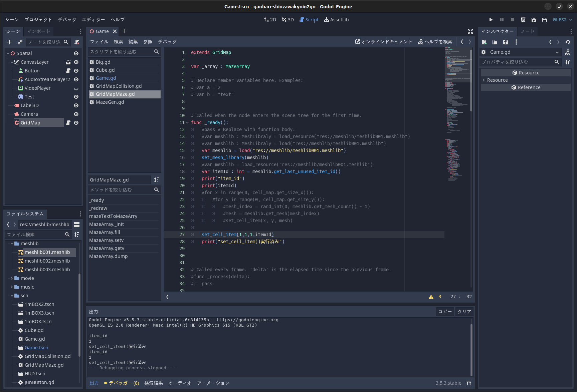Save the current resource in the Inspector
Image resolution: width=577 pixels, height=392 pixels.
[x=506, y=42]
